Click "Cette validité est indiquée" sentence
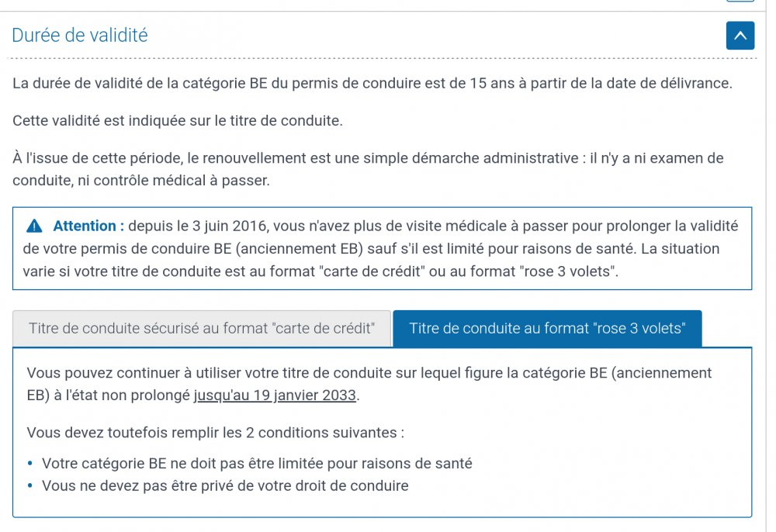This screenshot has height=532, width=776. pos(177,120)
